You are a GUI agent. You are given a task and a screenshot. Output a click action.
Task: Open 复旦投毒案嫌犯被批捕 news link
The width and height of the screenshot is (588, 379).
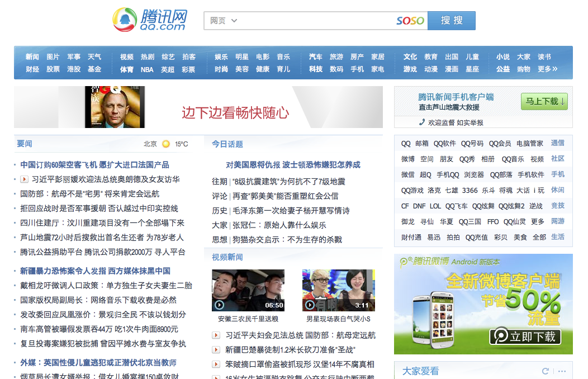click(x=103, y=344)
